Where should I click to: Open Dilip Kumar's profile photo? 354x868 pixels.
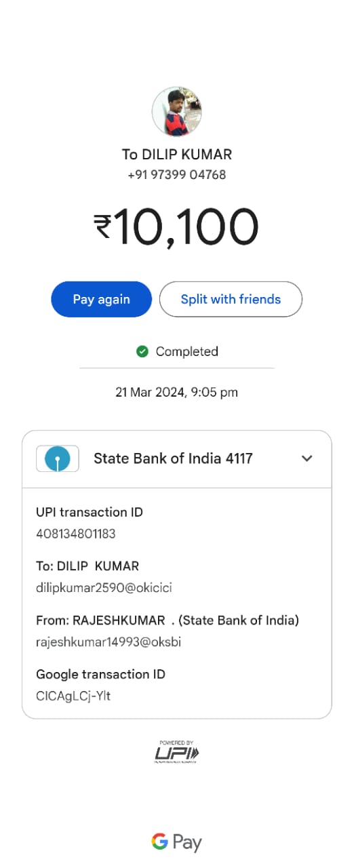point(177,111)
